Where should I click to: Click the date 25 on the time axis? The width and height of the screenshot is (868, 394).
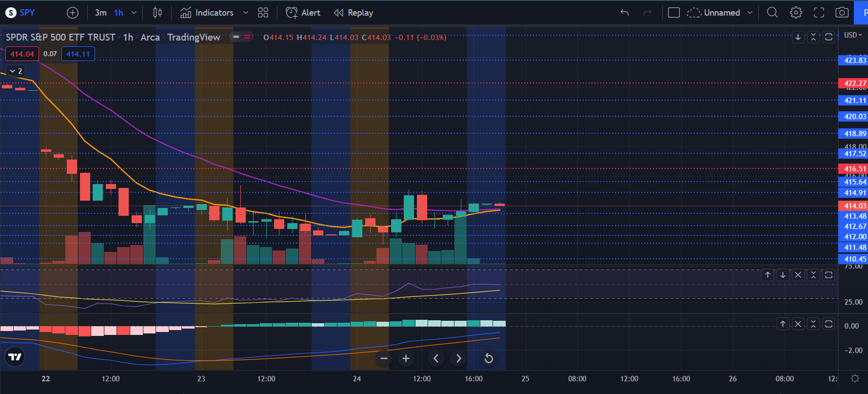coord(525,379)
